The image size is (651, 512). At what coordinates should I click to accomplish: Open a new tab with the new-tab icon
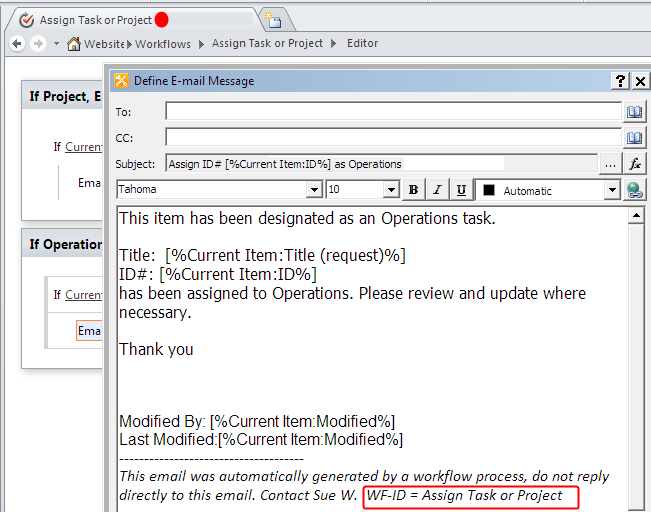click(x=274, y=20)
